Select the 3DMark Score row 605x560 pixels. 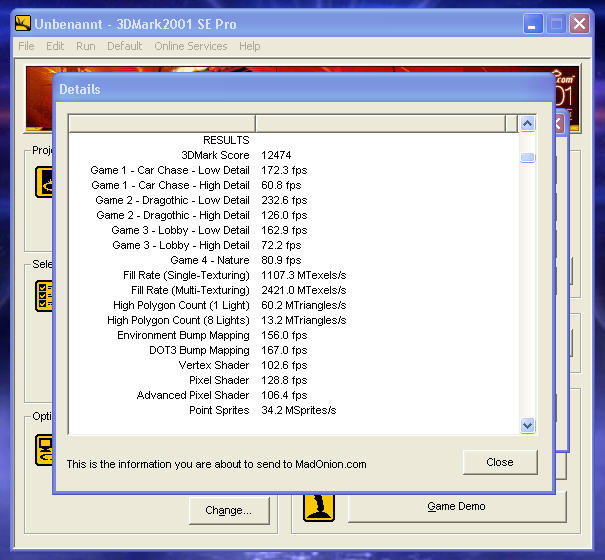[294, 155]
